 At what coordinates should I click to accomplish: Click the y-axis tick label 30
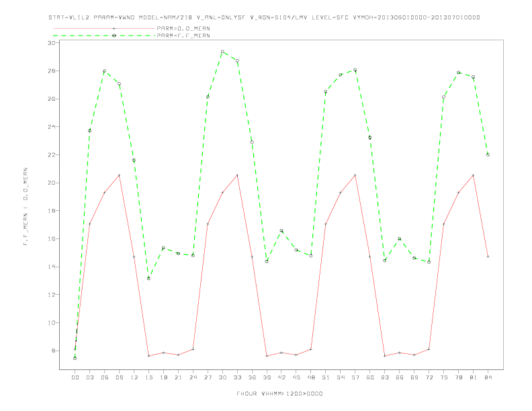pos(52,43)
